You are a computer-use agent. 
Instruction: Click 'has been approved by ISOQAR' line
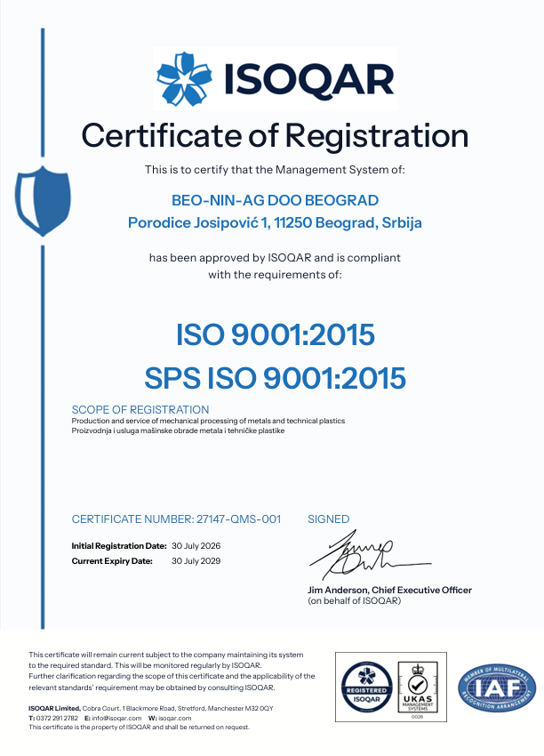(275, 258)
